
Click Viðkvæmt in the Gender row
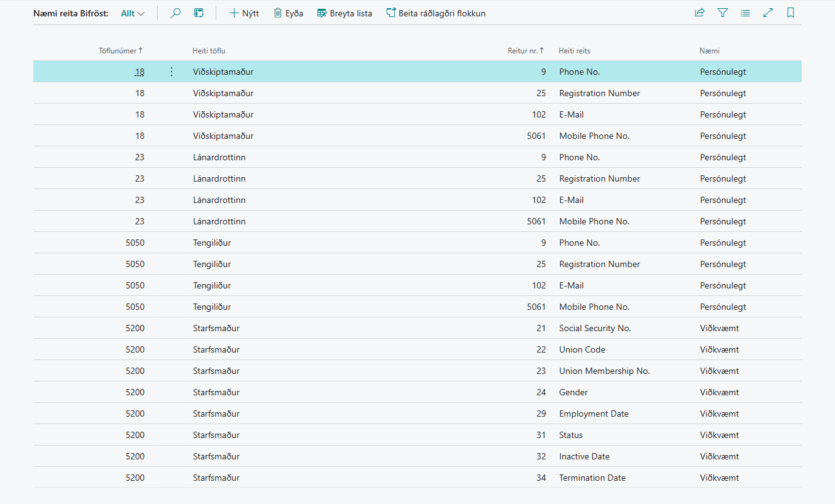point(719,392)
